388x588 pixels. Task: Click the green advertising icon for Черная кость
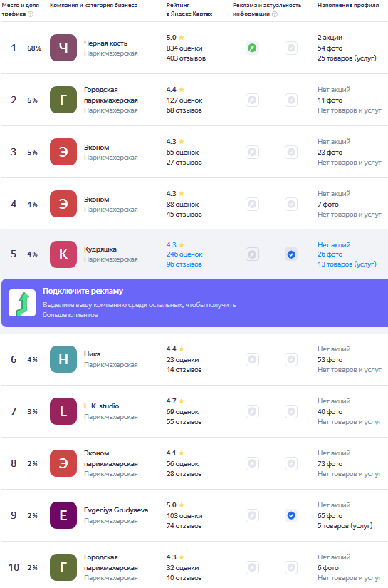(252, 48)
